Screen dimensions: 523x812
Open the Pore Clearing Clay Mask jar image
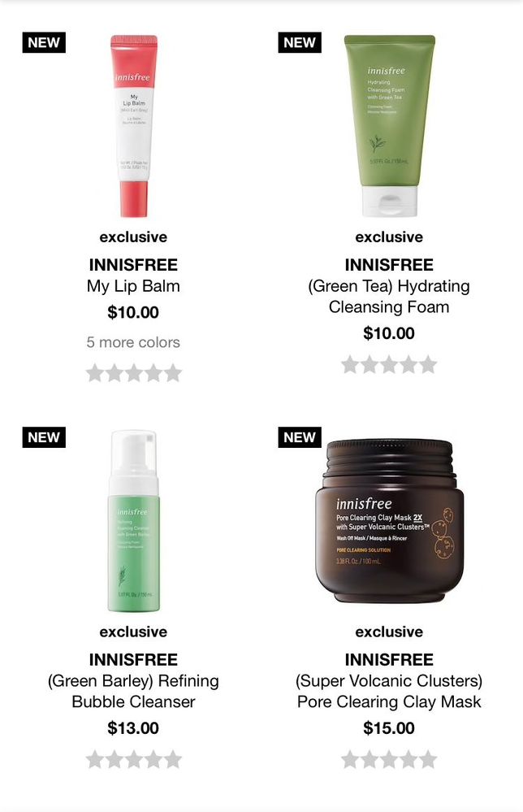390,520
